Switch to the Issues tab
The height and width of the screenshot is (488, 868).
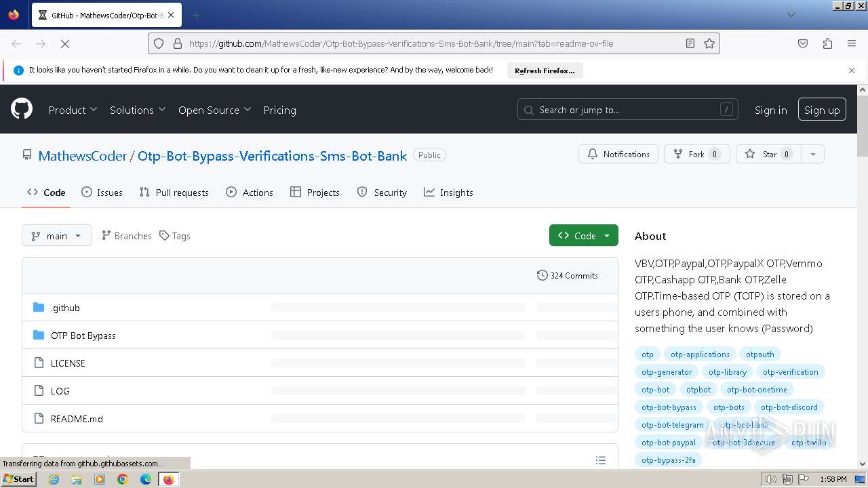102,192
